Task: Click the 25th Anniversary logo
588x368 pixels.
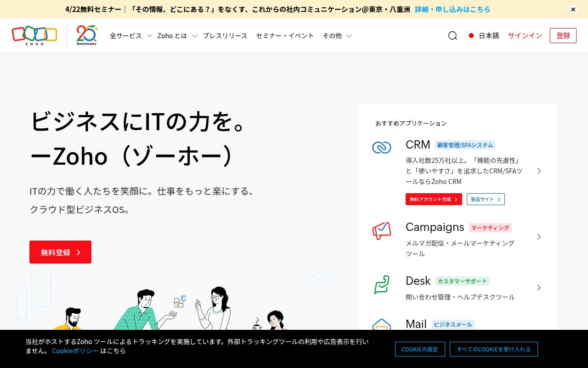Action: tap(87, 35)
